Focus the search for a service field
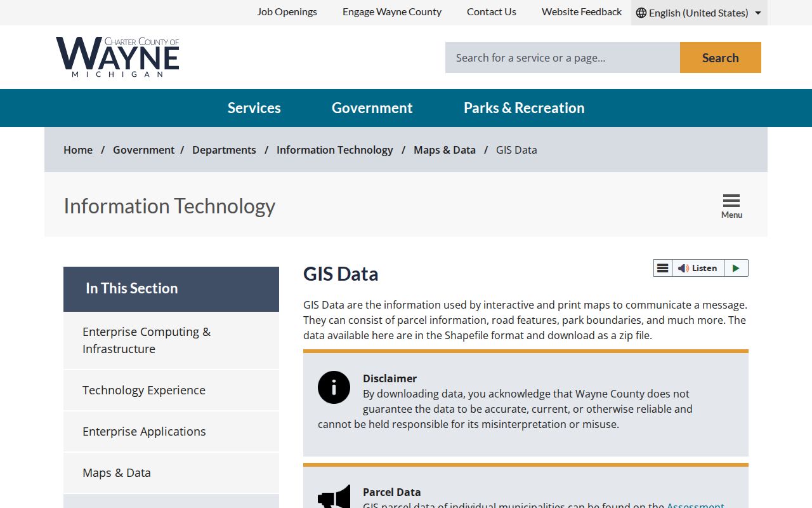 [563, 58]
